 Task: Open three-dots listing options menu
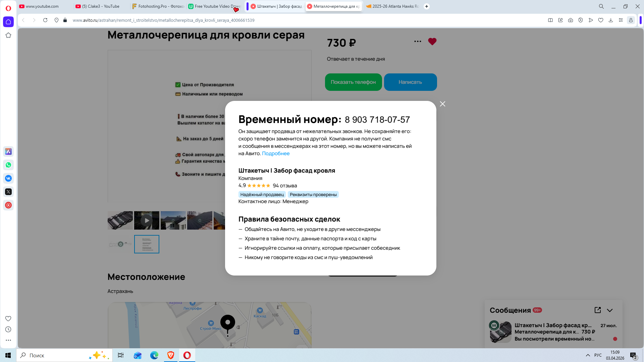click(x=418, y=42)
